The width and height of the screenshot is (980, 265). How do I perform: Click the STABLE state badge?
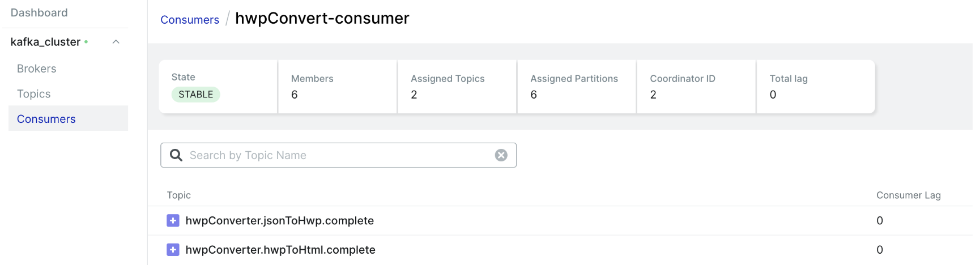click(x=195, y=95)
